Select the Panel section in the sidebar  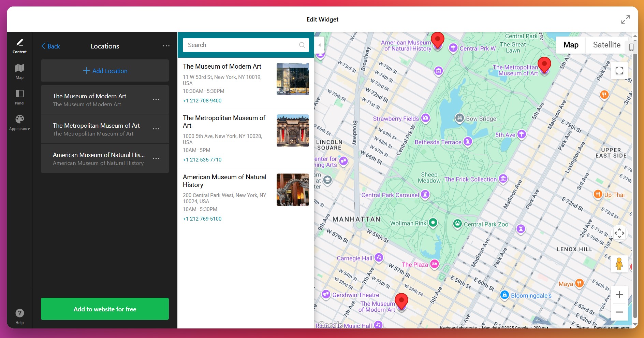[x=19, y=97]
